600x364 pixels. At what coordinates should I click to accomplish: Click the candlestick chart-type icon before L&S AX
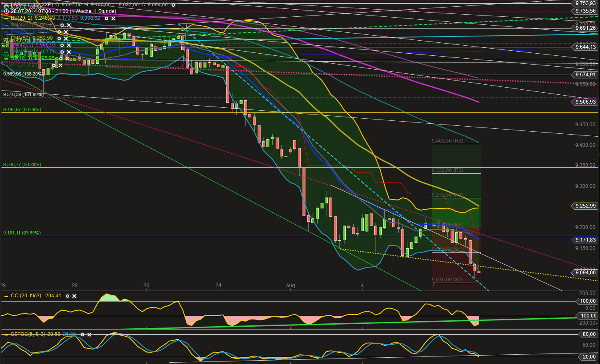point(6,5)
